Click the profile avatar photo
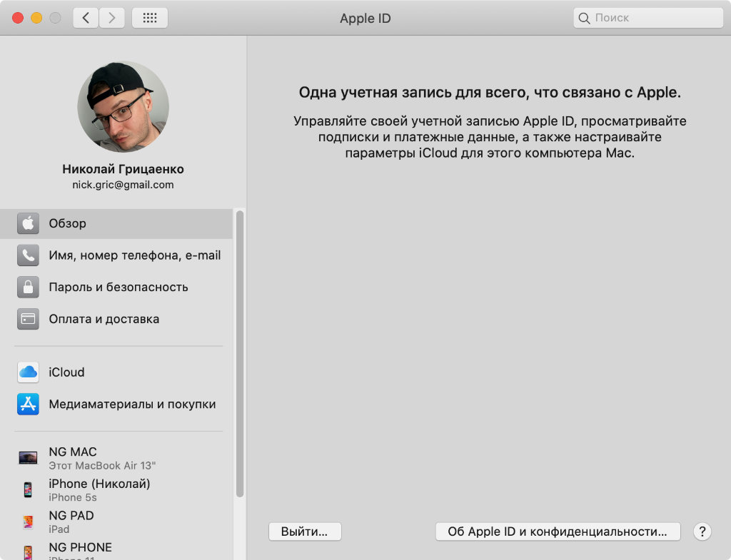Screen dimensions: 731x560 123,106
